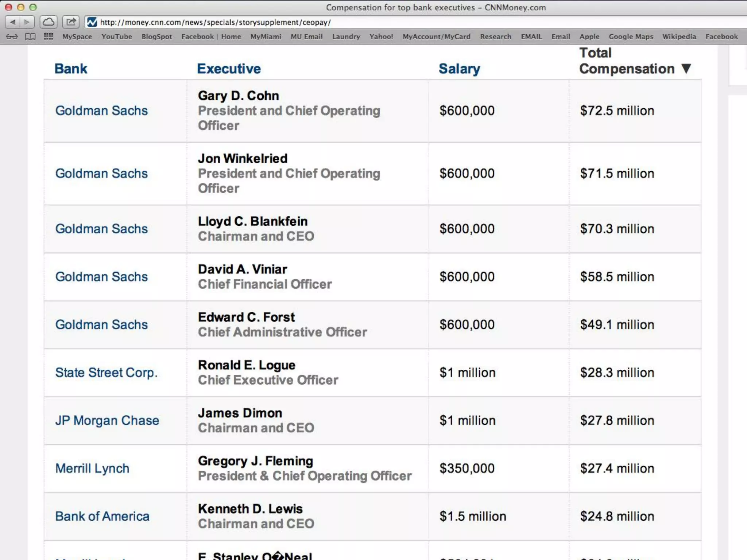Viewport: 747px width, 560px height.
Task: Open the Wikipedia bookmark in the bar
Action: (679, 36)
